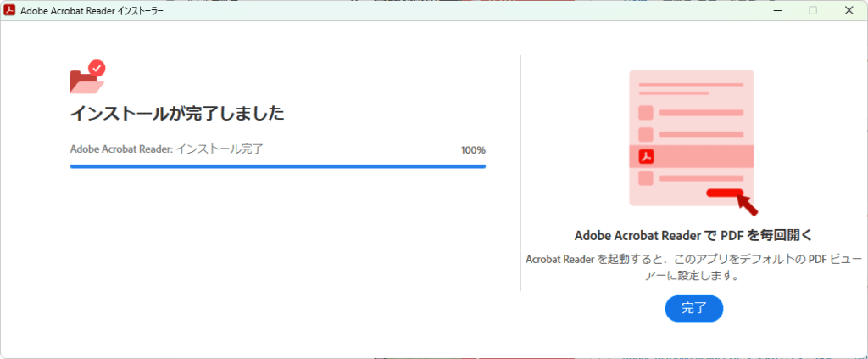The image size is (868, 359).
Task: Click the 100% progress label
Action: pyautogui.click(x=473, y=150)
